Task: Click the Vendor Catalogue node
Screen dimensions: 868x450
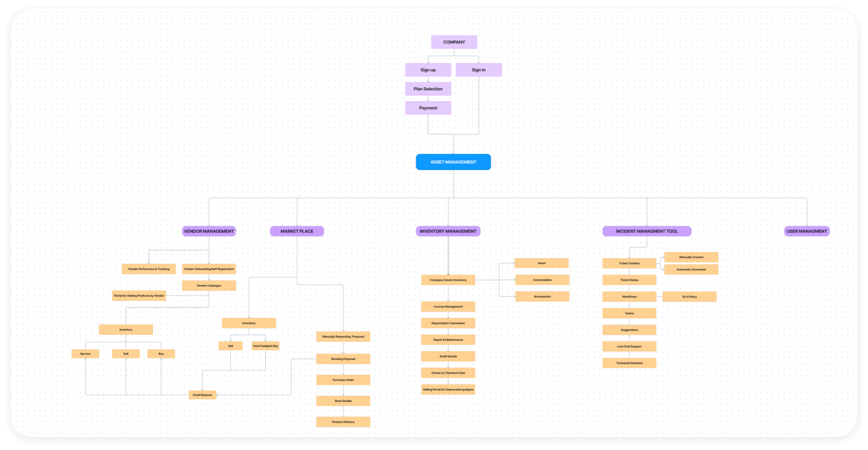Action: (209, 286)
